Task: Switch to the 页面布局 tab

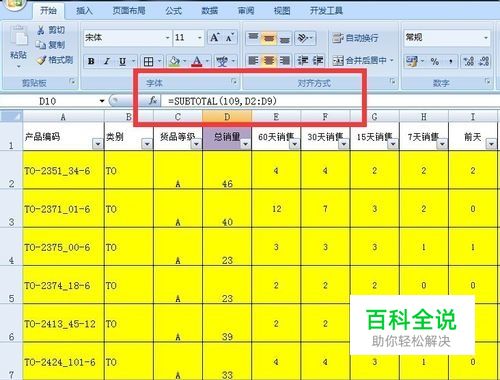Action: [x=129, y=11]
